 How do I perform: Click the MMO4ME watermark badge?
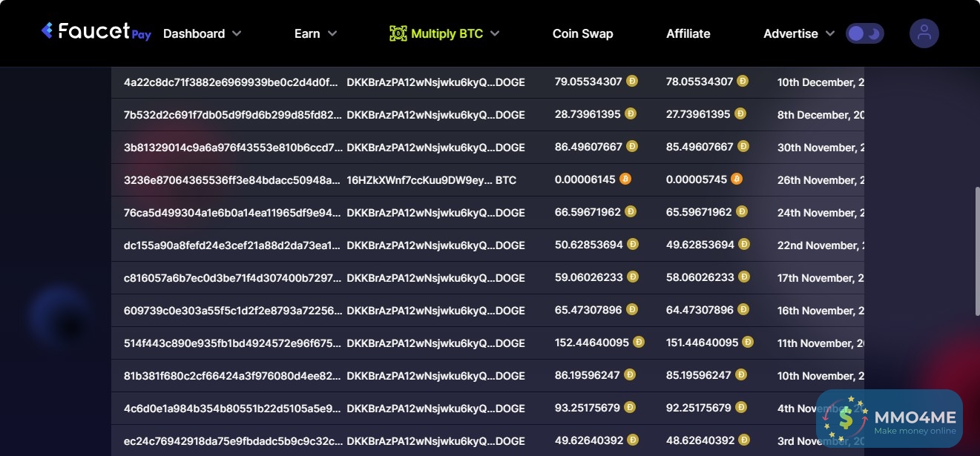[889, 420]
